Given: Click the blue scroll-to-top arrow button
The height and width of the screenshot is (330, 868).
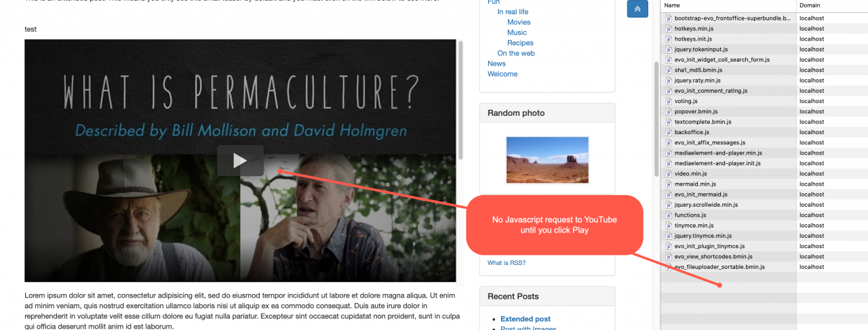Looking at the screenshot, I should (x=637, y=9).
